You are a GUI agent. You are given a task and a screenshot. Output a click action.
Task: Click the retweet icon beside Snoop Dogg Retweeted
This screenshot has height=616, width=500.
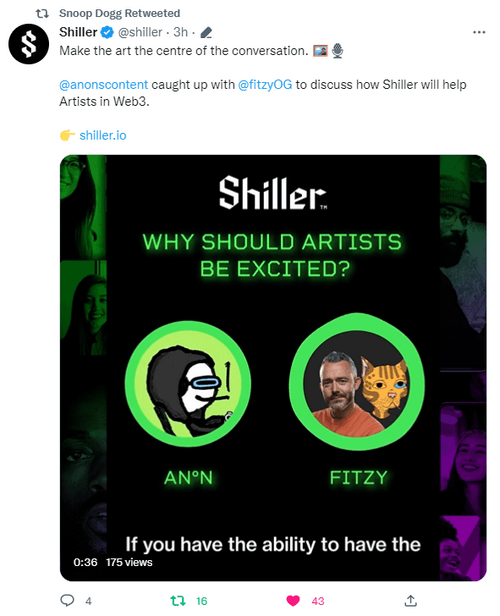[x=42, y=14]
